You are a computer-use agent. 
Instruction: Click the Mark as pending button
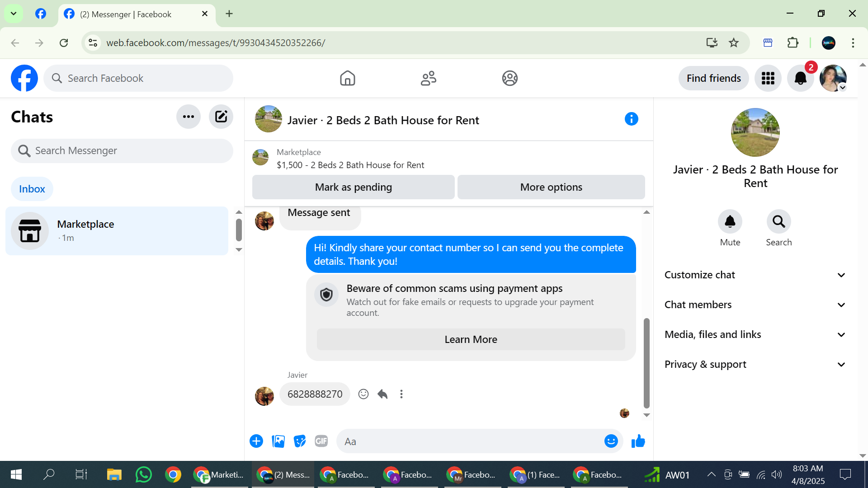tap(353, 187)
